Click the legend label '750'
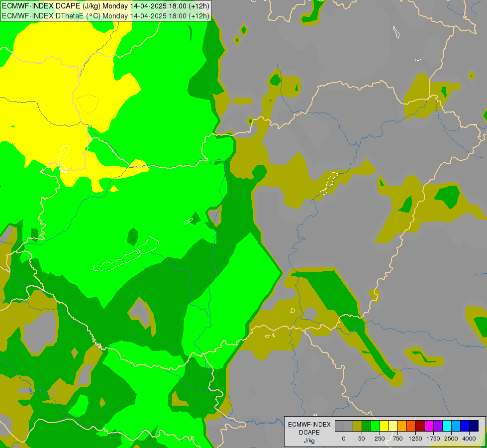This screenshot has width=487, height=448. (397, 439)
